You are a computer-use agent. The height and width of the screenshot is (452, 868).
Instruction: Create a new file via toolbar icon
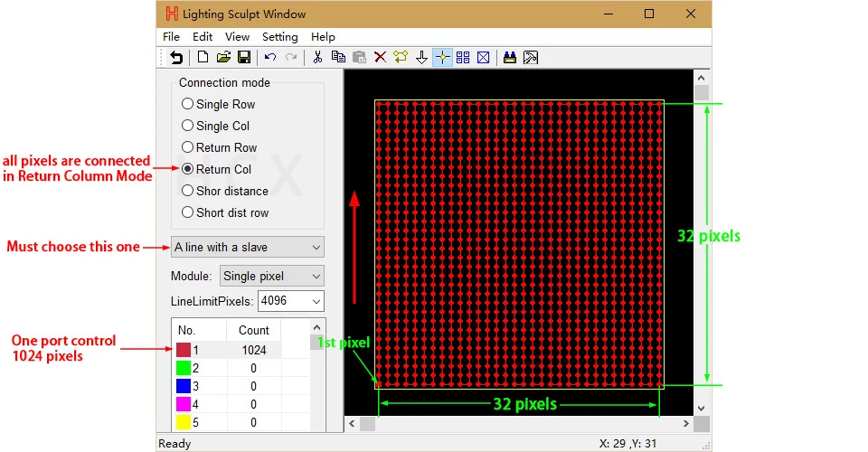[x=203, y=58]
